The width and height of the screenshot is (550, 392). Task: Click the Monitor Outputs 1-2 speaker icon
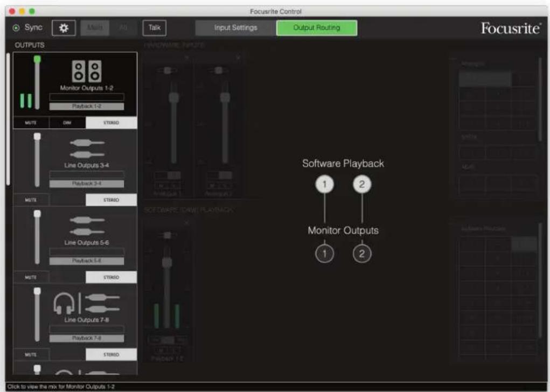[x=87, y=71]
